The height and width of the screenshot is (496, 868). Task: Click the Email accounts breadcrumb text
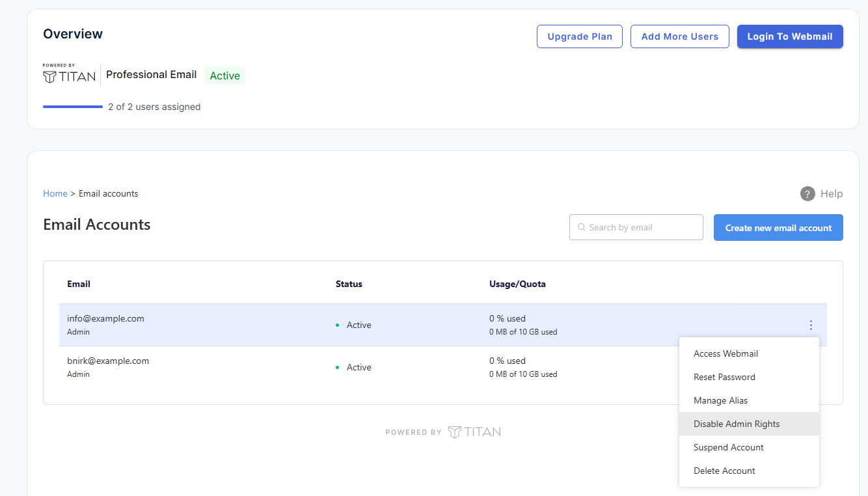point(109,193)
